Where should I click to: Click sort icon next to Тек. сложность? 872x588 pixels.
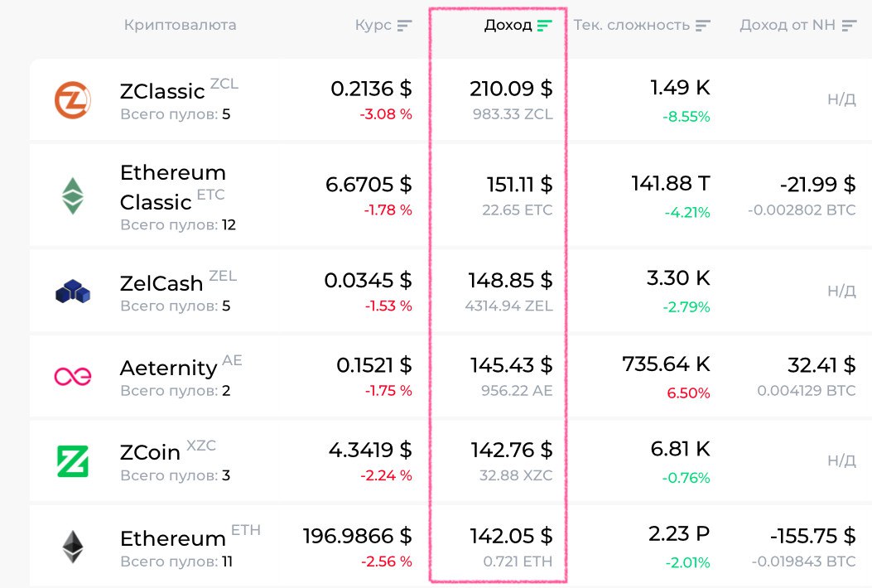(702, 26)
